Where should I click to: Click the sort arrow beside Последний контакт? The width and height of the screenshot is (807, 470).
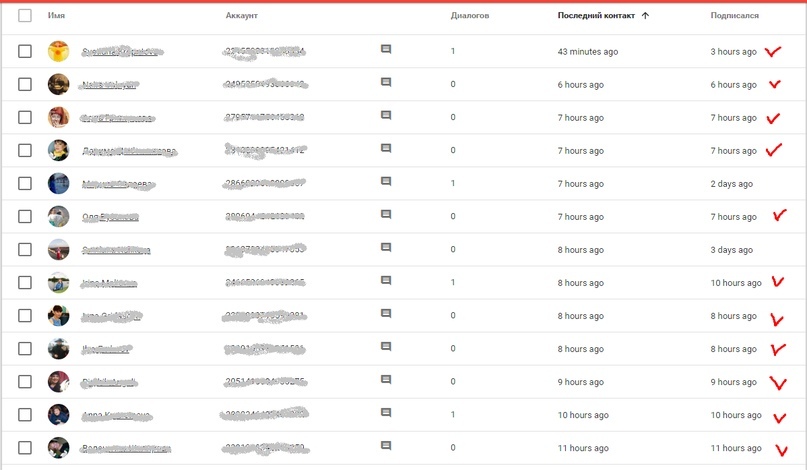point(645,16)
